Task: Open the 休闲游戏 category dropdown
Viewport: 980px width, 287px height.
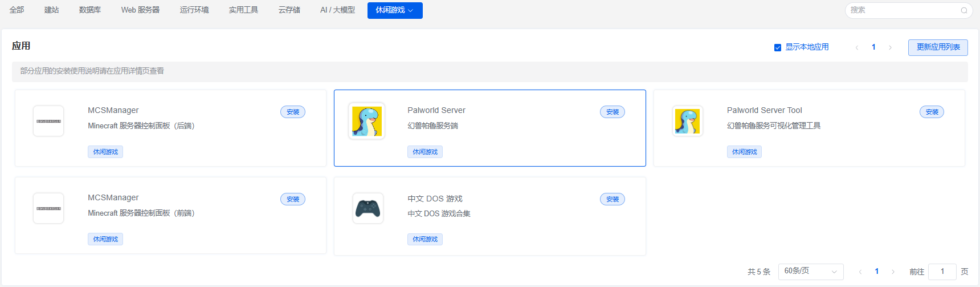Action: click(x=395, y=10)
